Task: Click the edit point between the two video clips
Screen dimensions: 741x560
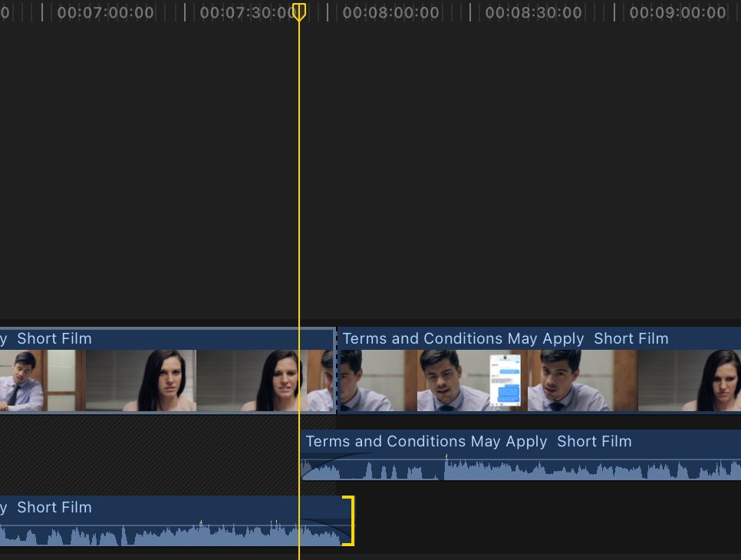Action: click(337, 370)
